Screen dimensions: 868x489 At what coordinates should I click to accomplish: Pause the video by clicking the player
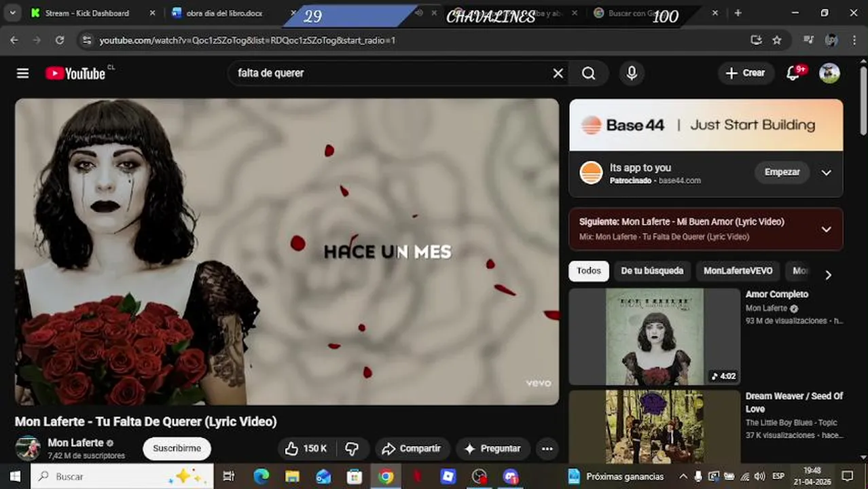click(x=287, y=251)
